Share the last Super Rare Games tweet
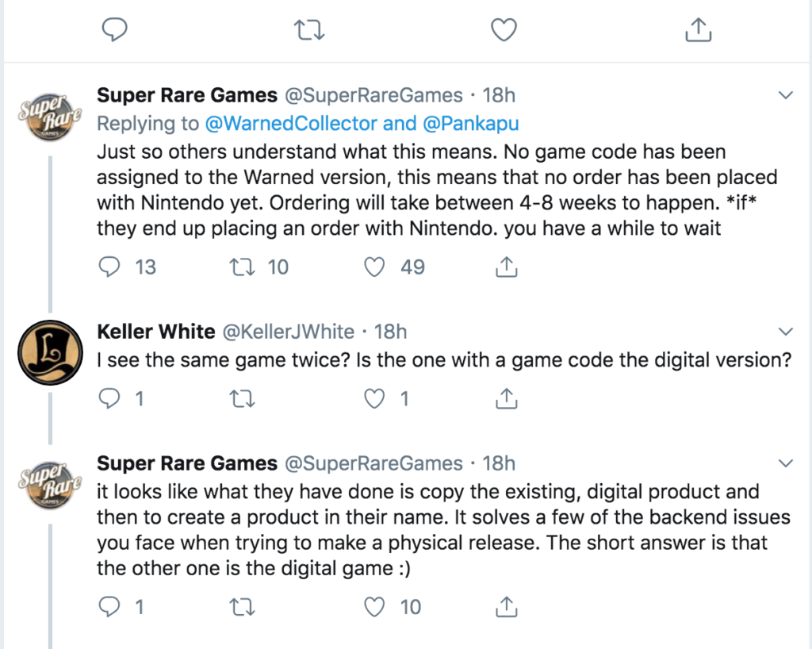Viewport: 812px width, 649px height. tap(506, 608)
